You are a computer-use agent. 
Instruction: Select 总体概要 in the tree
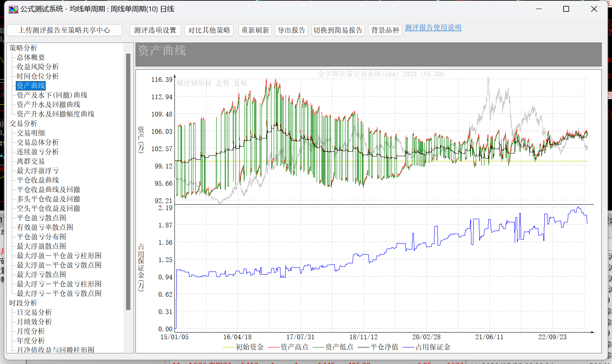tap(31, 57)
